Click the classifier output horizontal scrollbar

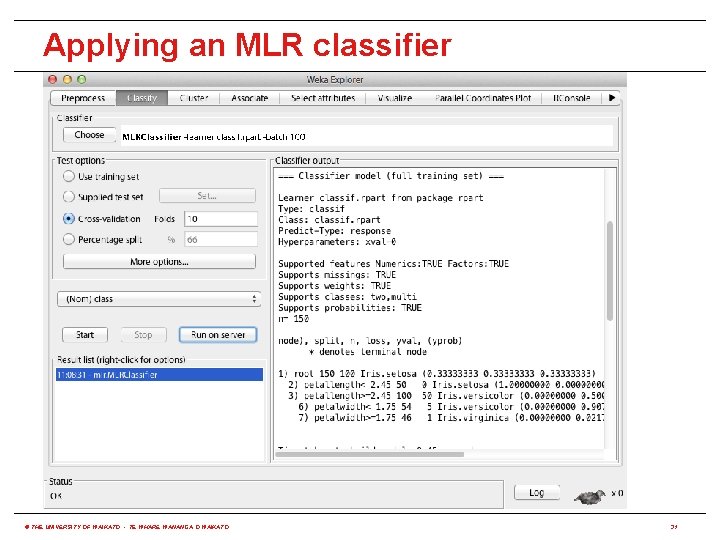coord(370,455)
